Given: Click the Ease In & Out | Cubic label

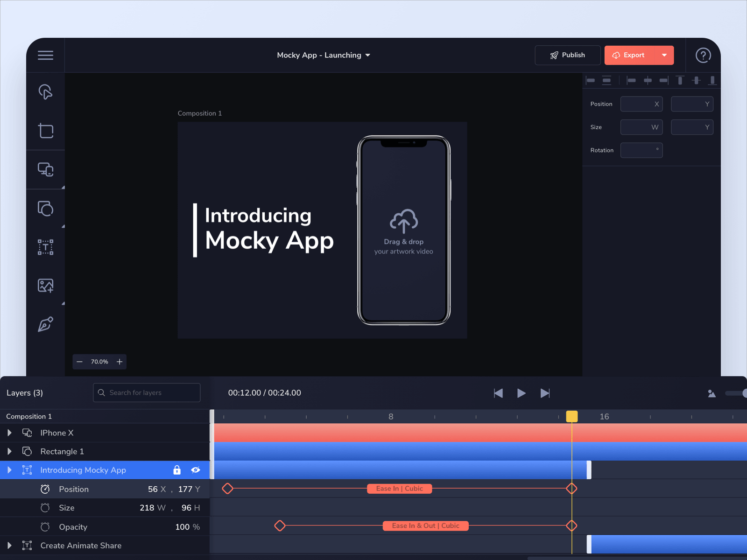Looking at the screenshot, I should pos(425,526).
